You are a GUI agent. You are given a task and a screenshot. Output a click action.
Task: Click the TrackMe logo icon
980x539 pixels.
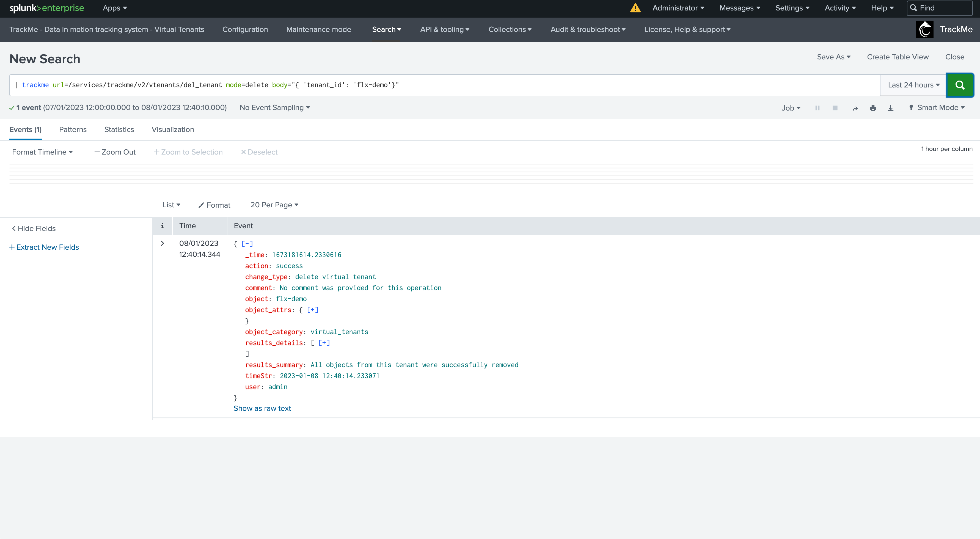point(924,29)
